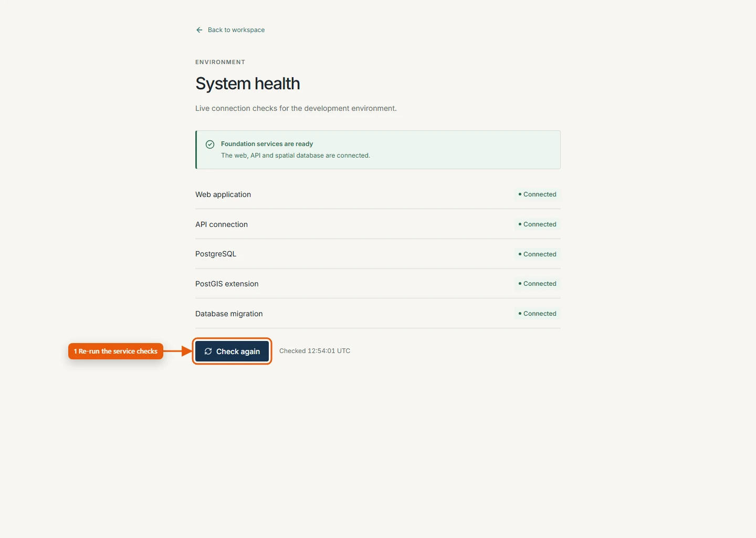Click the PostGIS extension Connected badge
The image size is (756, 538).
537,284
